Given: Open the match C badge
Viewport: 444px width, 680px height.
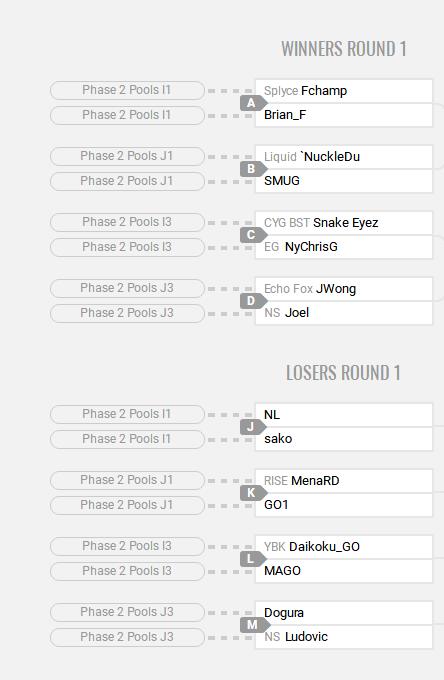Looking at the screenshot, I should click(x=252, y=235).
